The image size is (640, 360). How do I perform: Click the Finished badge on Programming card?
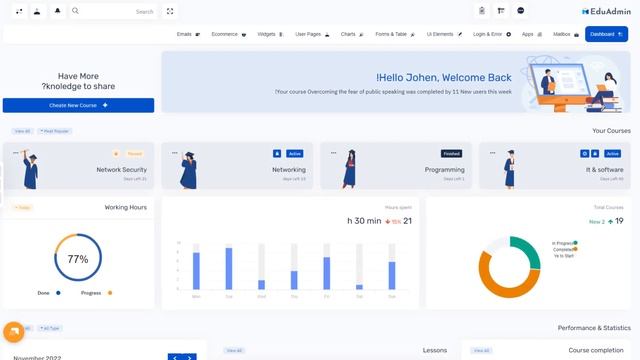point(451,153)
